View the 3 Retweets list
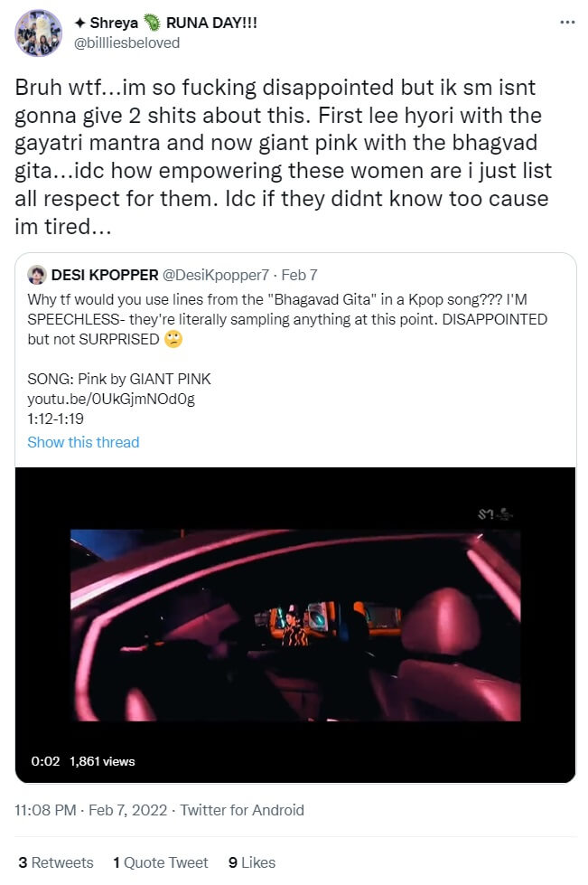588x885 pixels. click(56, 862)
